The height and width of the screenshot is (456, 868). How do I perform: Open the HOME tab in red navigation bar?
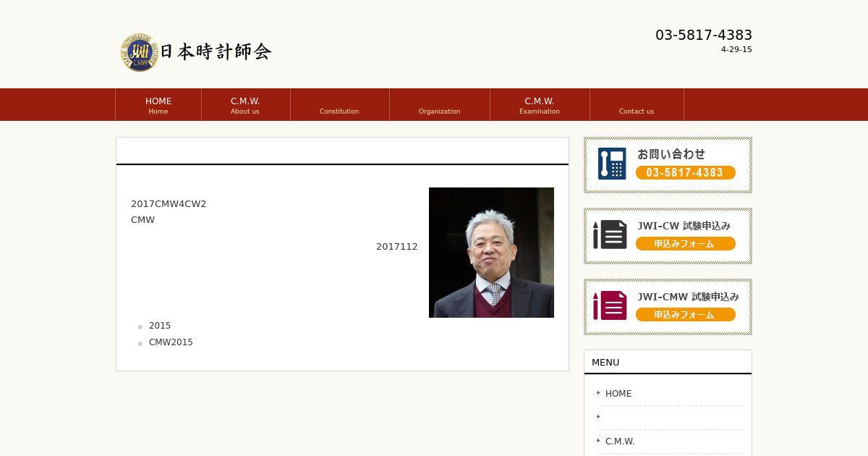(x=158, y=105)
